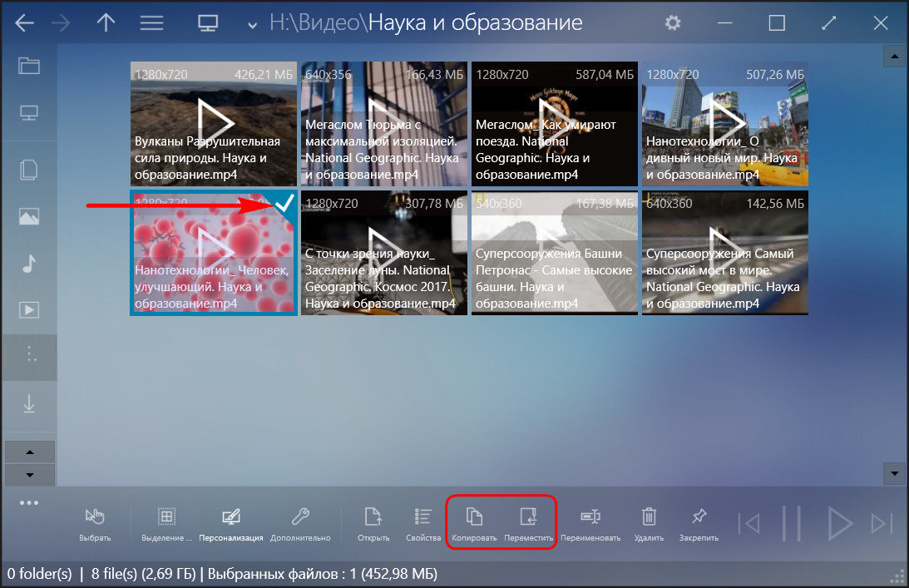Open Downloads in sidebar
909x588 pixels.
[29, 403]
